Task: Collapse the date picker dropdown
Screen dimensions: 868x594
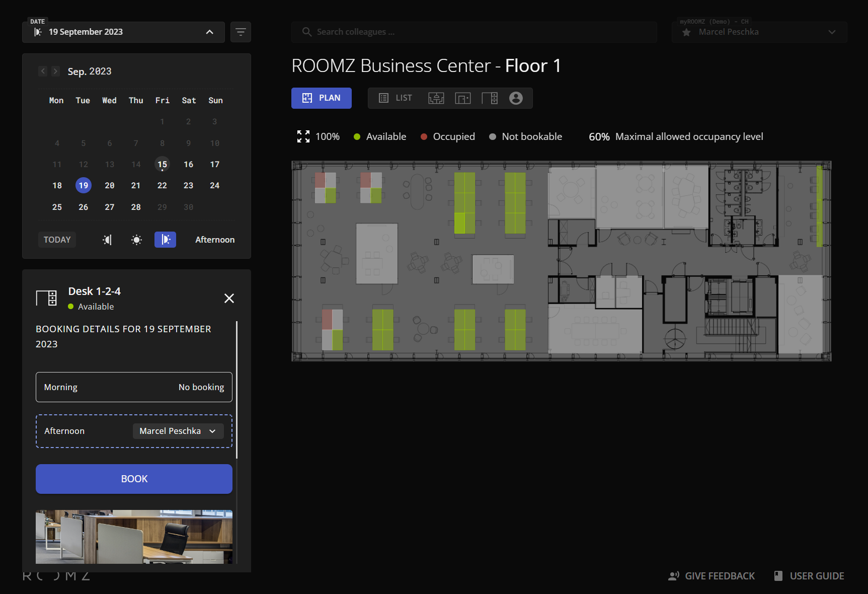Action: (209, 32)
